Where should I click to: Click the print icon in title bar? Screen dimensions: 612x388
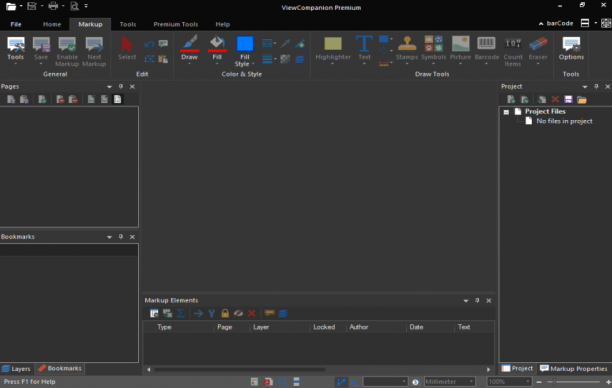(53, 6)
